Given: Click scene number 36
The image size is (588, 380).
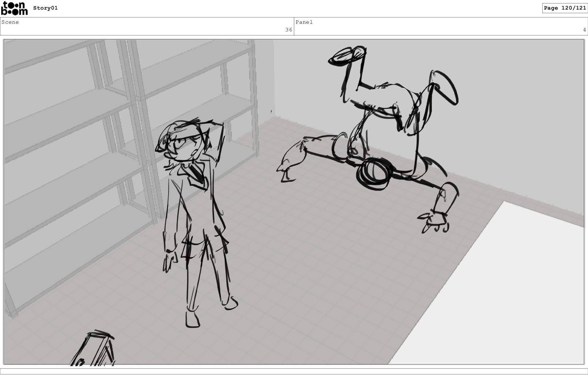Looking at the screenshot, I should click(288, 30).
